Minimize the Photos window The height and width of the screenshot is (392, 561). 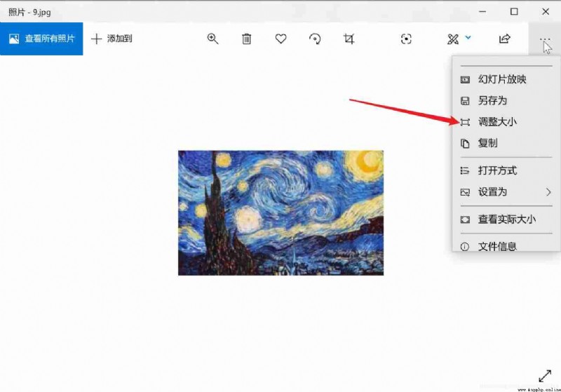click(482, 11)
